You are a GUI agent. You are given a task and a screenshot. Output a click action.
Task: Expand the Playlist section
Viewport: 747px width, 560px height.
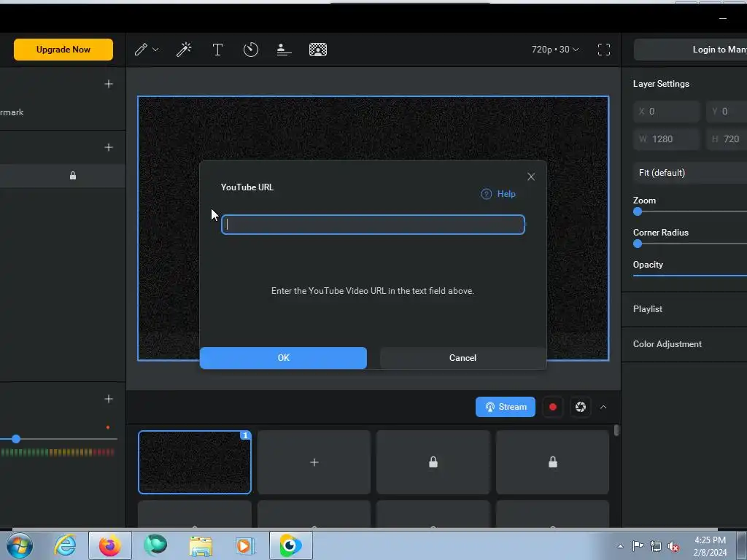click(684, 309)
